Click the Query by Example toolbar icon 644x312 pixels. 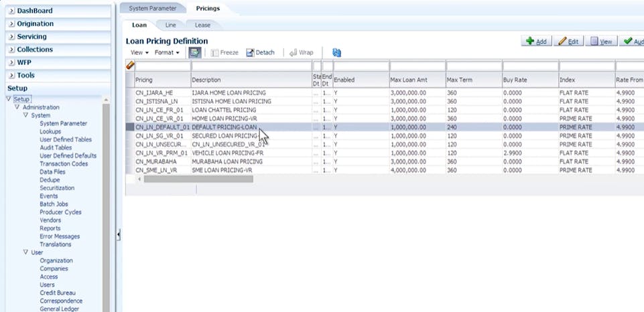tap(195, 52)
